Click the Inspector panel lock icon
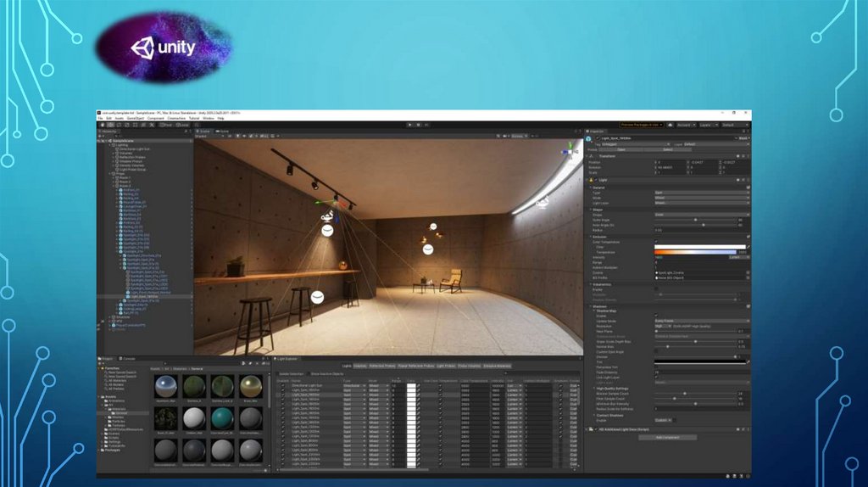The height and width of the screenshot is (487, 868). click(x=743, y=132)
